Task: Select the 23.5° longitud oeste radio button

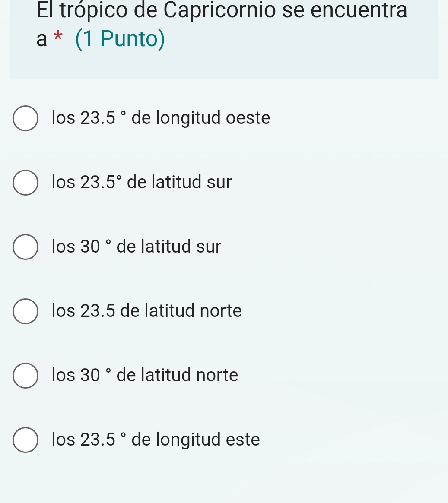Action: [25, 118]
